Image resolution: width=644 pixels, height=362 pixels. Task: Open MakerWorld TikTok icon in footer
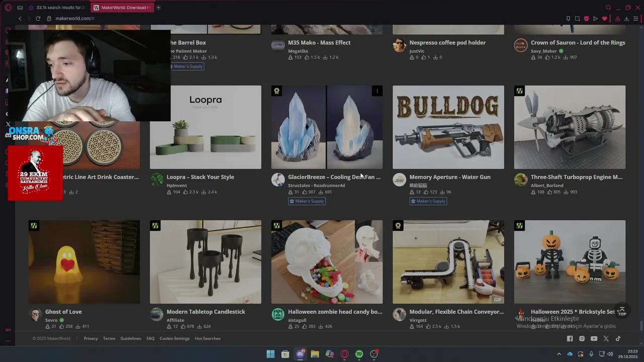[618, 339]
